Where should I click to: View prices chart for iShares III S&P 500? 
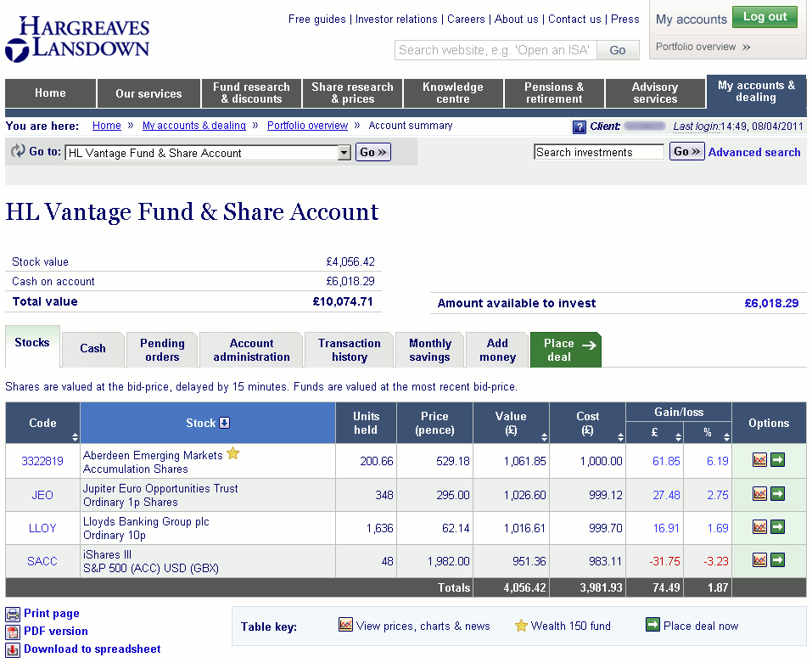coord(759,560)
